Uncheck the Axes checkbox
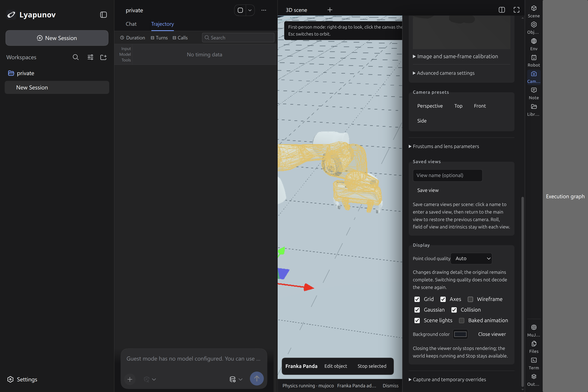Screen dimensions: 588x392 coord(443,299)
